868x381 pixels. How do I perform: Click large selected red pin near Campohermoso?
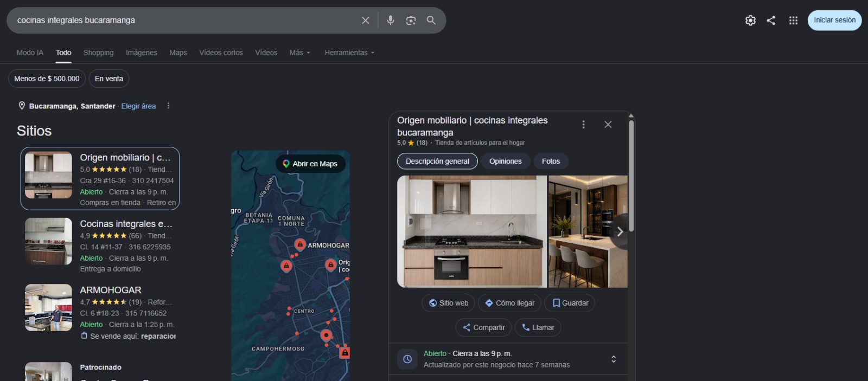coord(325,336)
